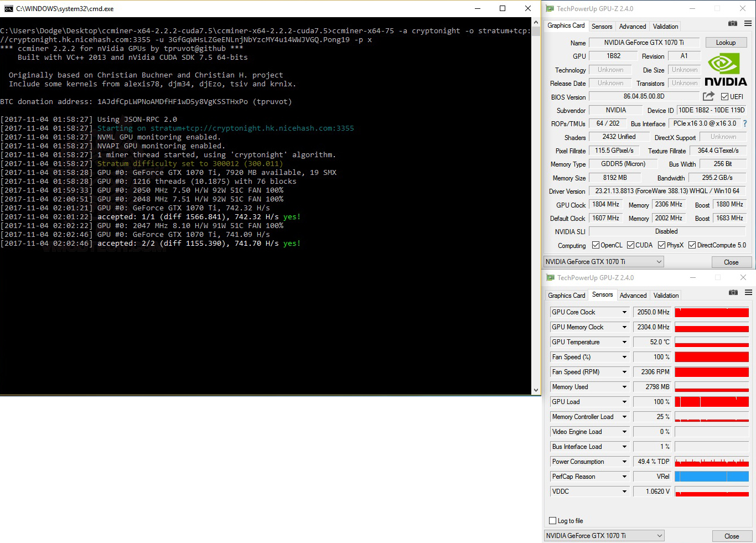Click the GPU-Z app icon in the Sensors window
Viewport: 756px width, 543px height.
[550, 277]
